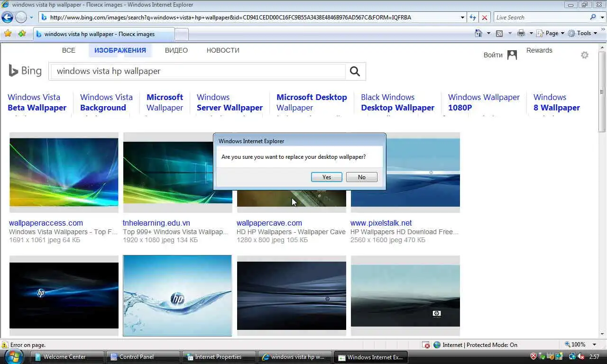Click the Live Search input box
Viewport: 607px width, 364px height.
click(541, 17)
